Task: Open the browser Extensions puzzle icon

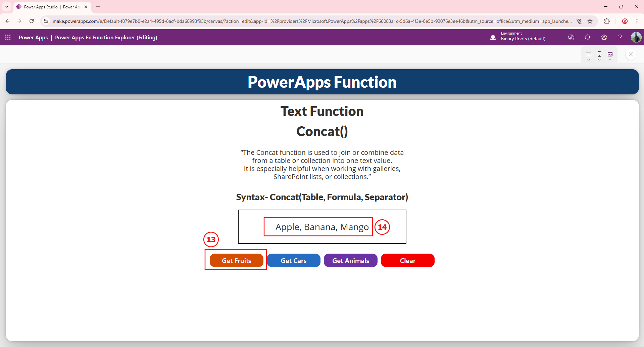Action: point(607,21)
